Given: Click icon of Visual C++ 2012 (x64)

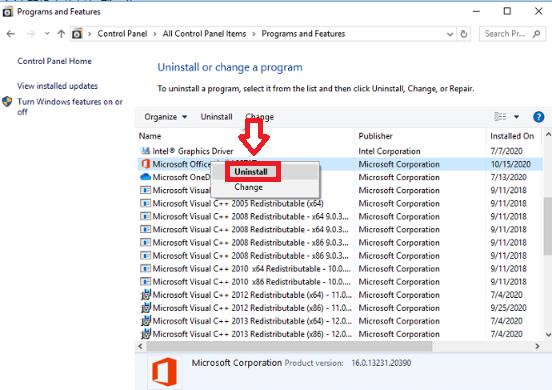Looking at the screenshot, I should point(146,295).
